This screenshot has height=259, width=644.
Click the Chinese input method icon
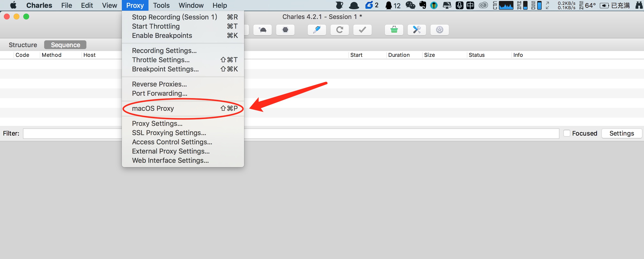470,5
